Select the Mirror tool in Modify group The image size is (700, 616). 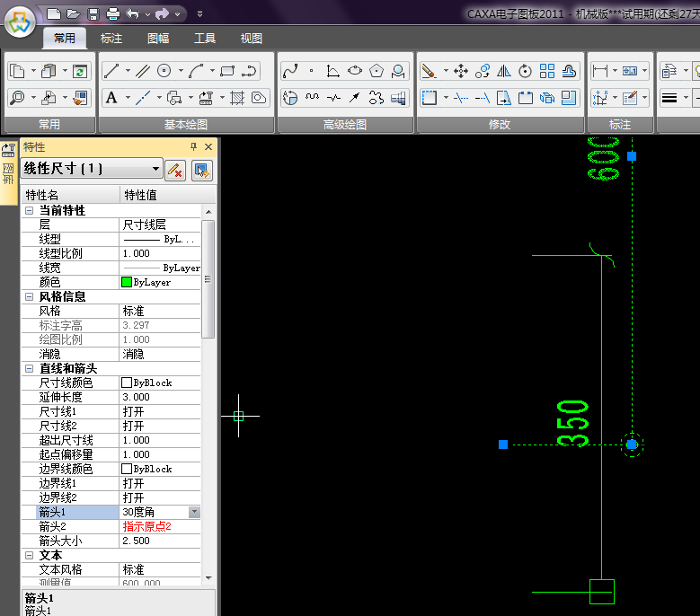tap(504, 71)
